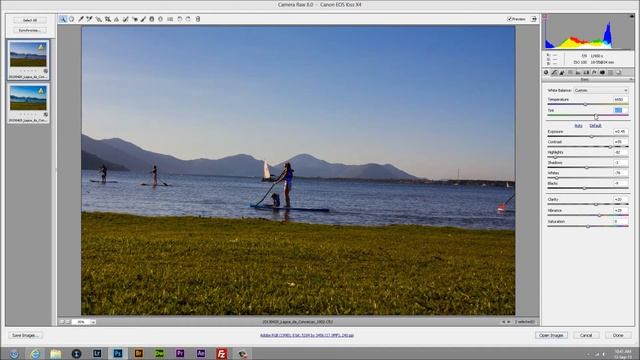Click the Open Images button

(551, 336)
